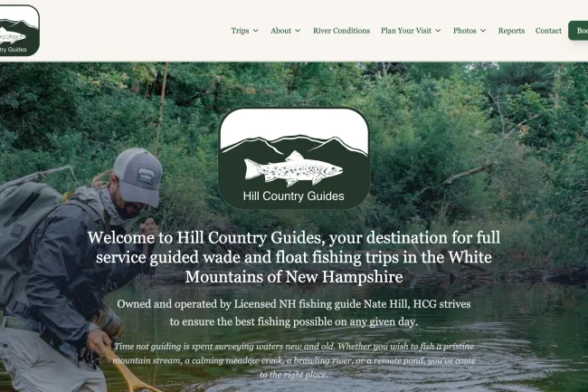Go to River Conditions page
The image size is (588, 392).
click(342, 31)
